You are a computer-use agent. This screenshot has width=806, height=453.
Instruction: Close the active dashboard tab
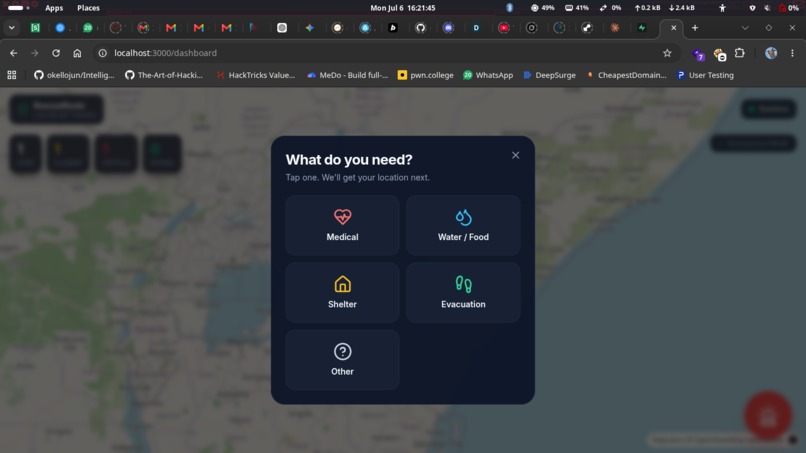pyautogui.click(x=673, y=28)
